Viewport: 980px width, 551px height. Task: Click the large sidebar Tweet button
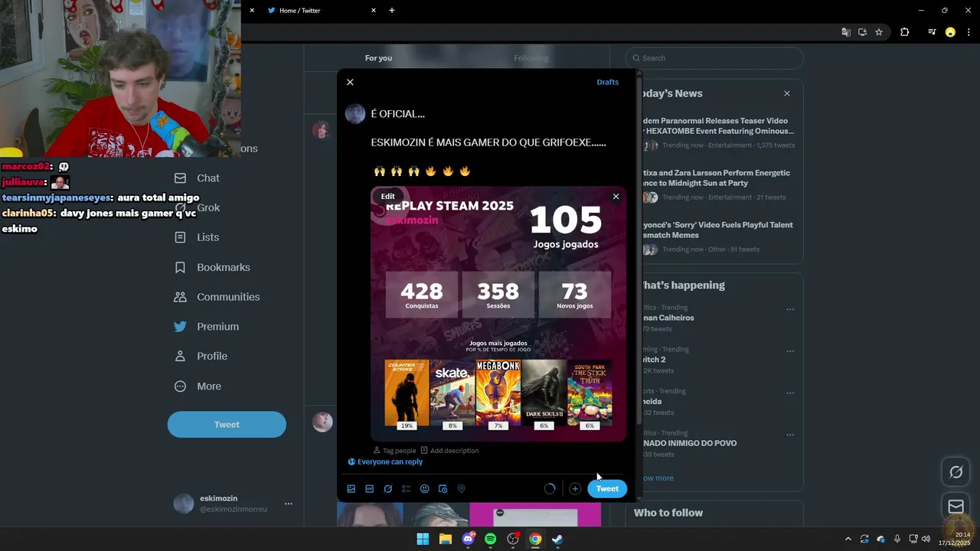[x=227, y=425]
